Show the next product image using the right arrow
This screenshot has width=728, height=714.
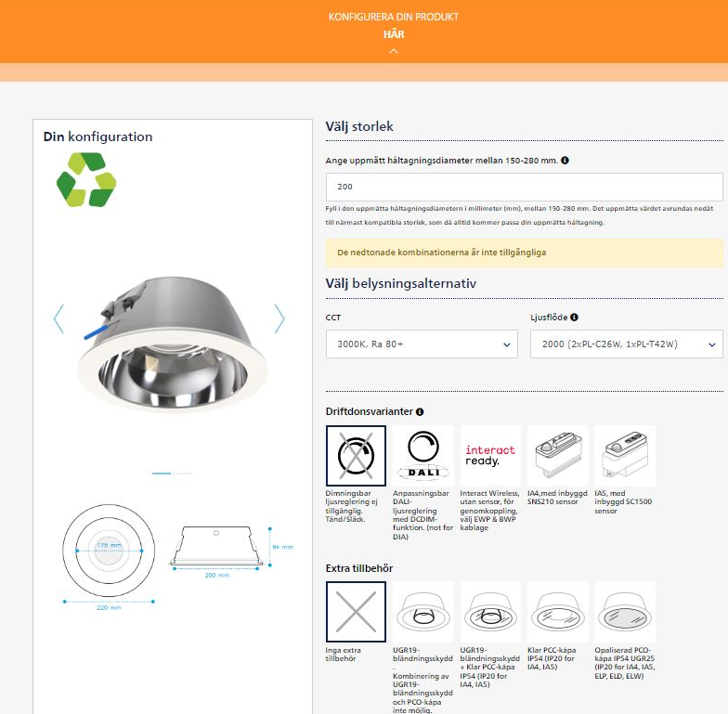point(279,319)
